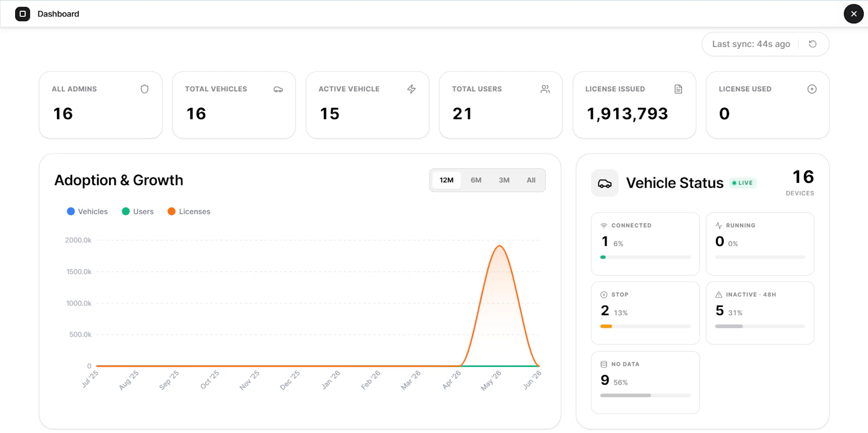Click the LIVE status badge
Viewport: 868px width, 433px height.
click(x=743, y=183)
